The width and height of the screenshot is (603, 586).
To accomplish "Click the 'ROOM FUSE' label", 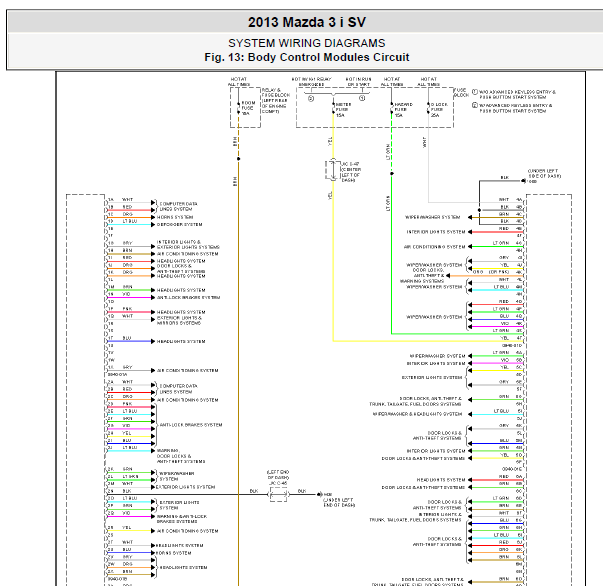I will [248, 105].
